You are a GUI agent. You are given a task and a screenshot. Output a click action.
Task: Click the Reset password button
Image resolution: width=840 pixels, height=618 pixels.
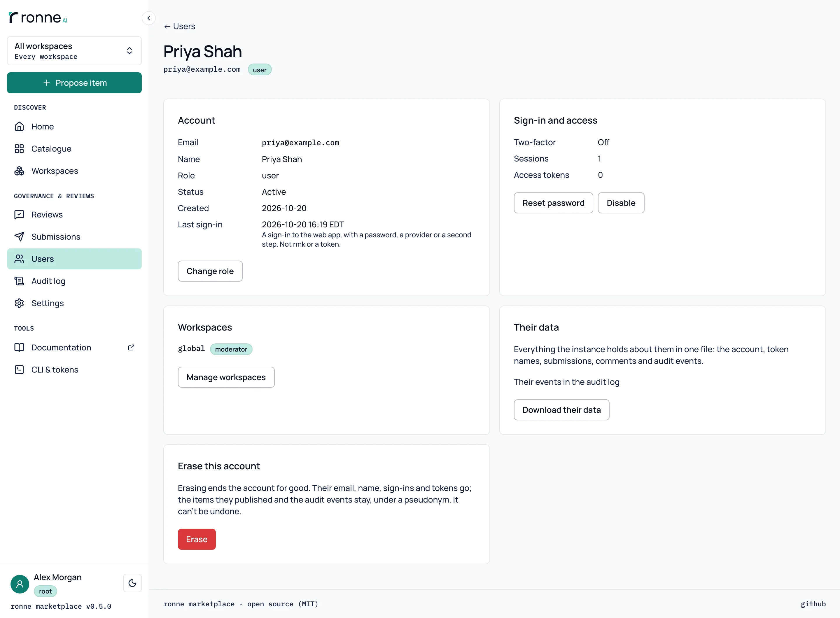click(x=553, y=203)
